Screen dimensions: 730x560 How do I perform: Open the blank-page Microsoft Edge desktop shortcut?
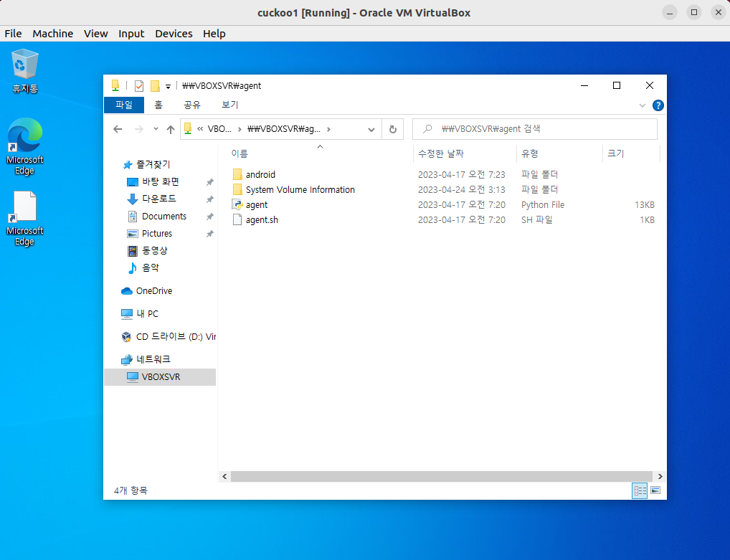point(24,218)
